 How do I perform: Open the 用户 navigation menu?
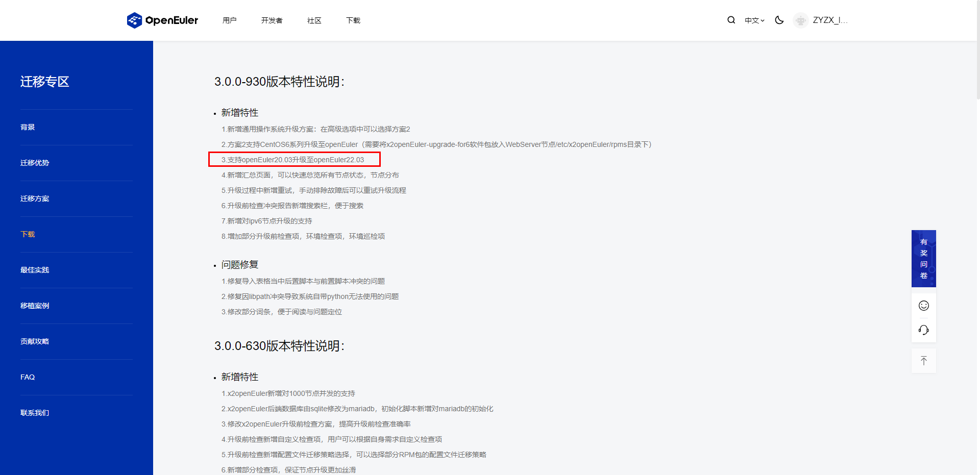click(229, 20)
